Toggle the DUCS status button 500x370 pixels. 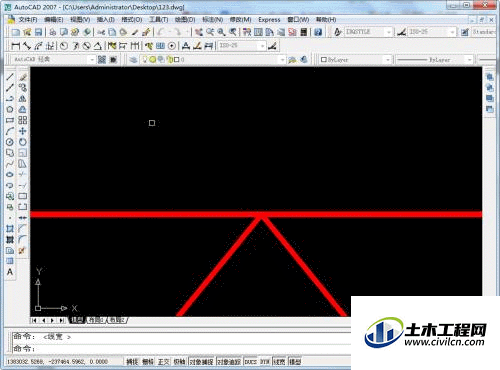pos(251,362)
